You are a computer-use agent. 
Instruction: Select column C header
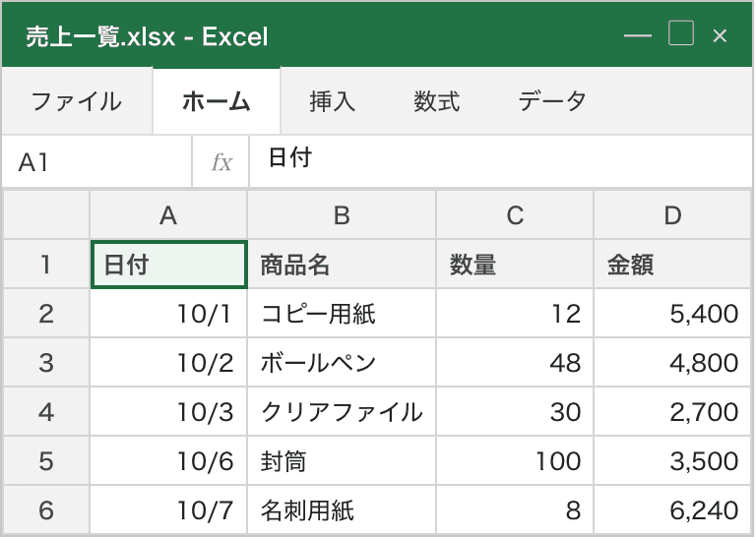click(515, 214)
